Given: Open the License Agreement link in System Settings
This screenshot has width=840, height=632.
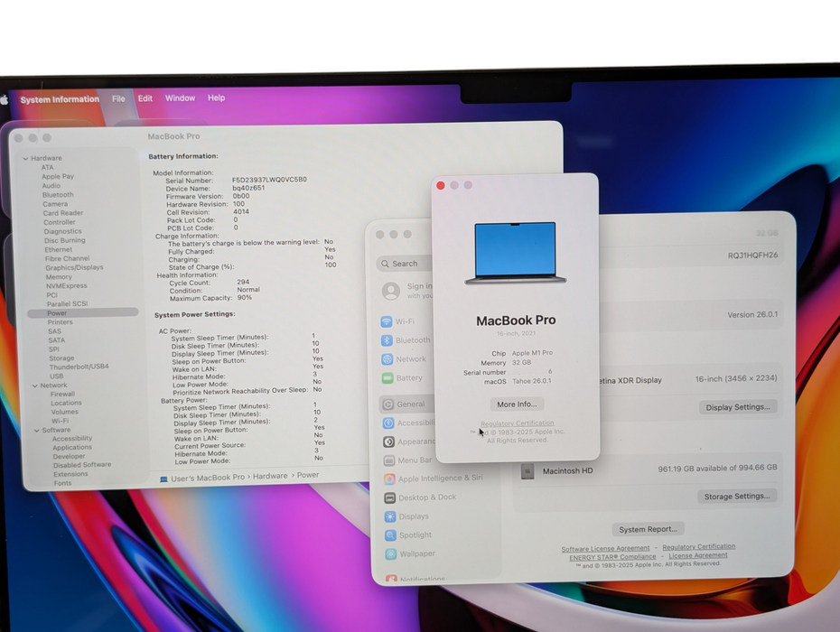Looking at the screenshot, I should 698,555.
